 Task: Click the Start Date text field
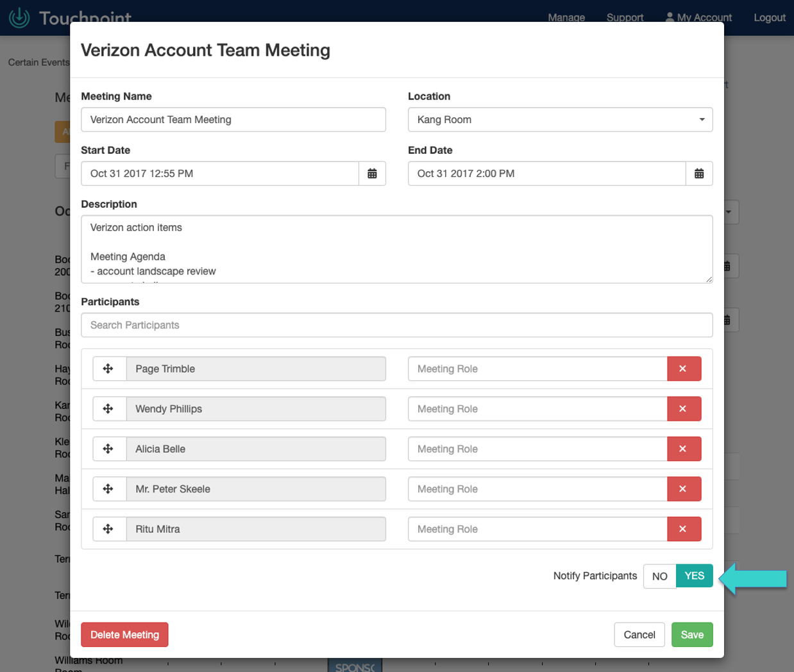tap(220, 174)
